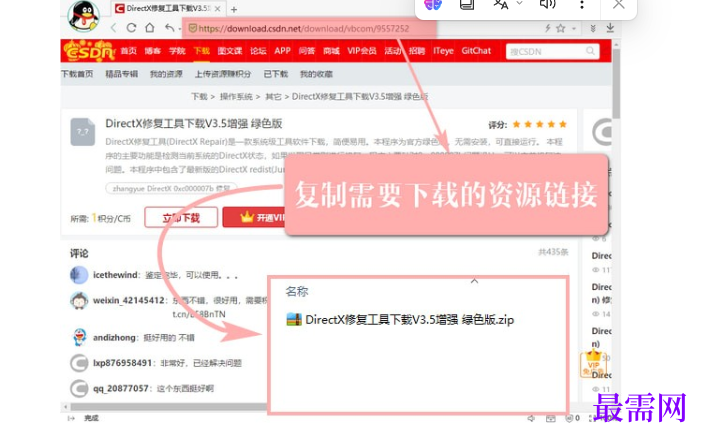Click the five-star rating
Screen dimensions: 705x439
point(540,124)
